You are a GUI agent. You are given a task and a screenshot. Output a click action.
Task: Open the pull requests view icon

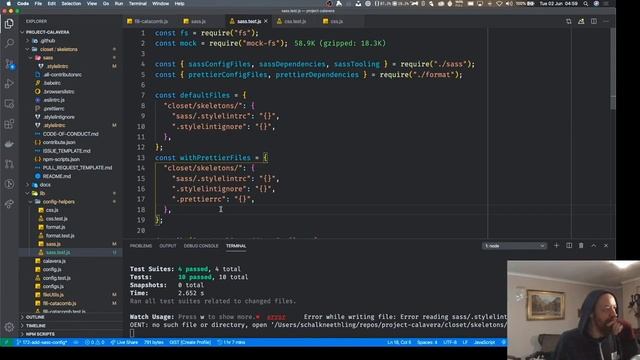click(x=9, y=164)
